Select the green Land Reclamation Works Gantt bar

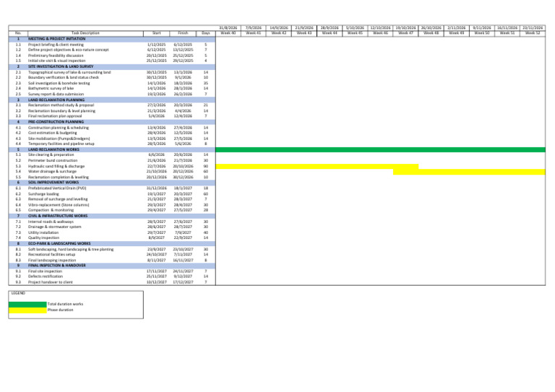click(381, 150)
